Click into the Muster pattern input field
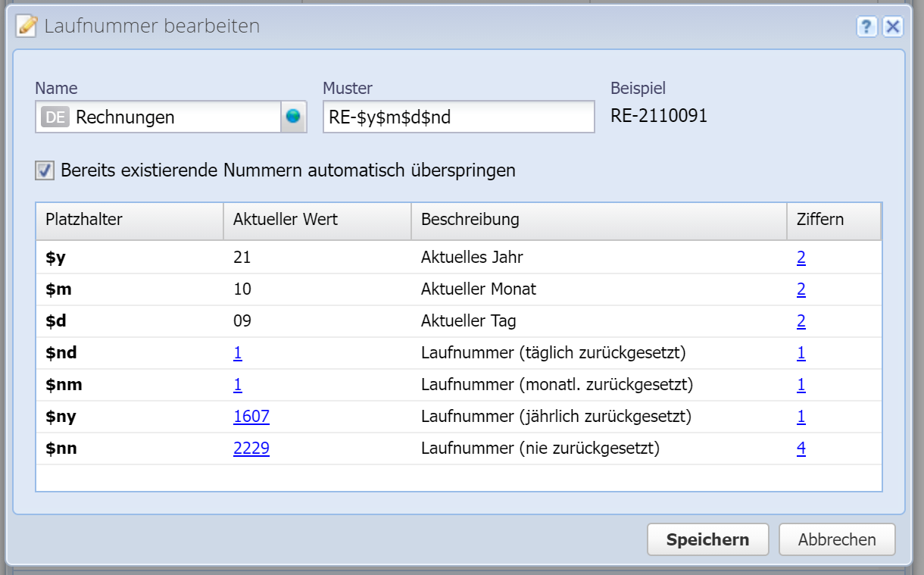924x575 pixels. pos(458,117)
